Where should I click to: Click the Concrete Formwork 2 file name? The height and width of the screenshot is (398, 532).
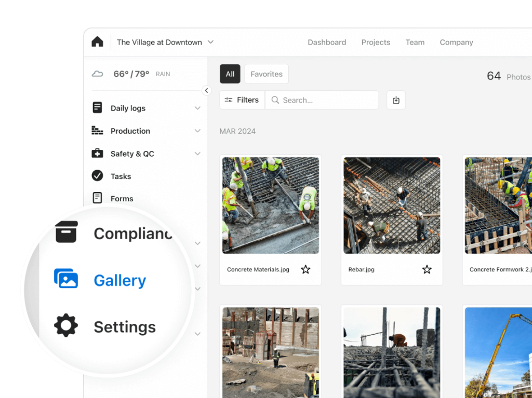point(500,269)
